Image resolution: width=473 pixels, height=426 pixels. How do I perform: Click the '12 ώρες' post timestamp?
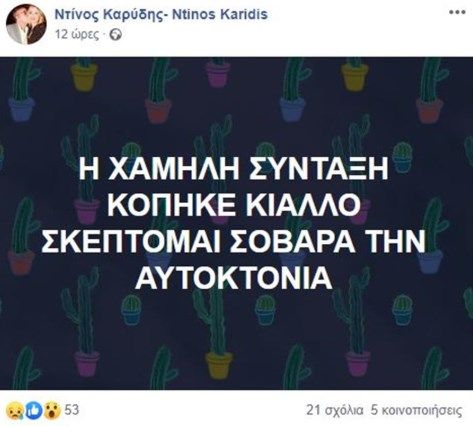click(77, 35)
